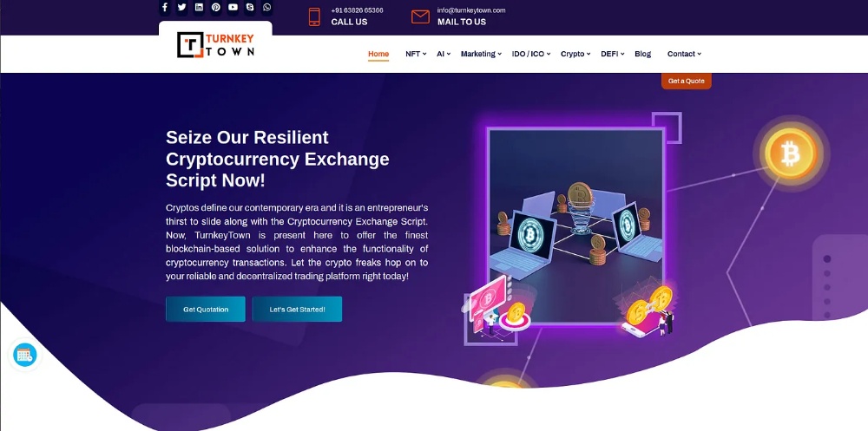Open the Skype social icon

click(x=250, y=7)
